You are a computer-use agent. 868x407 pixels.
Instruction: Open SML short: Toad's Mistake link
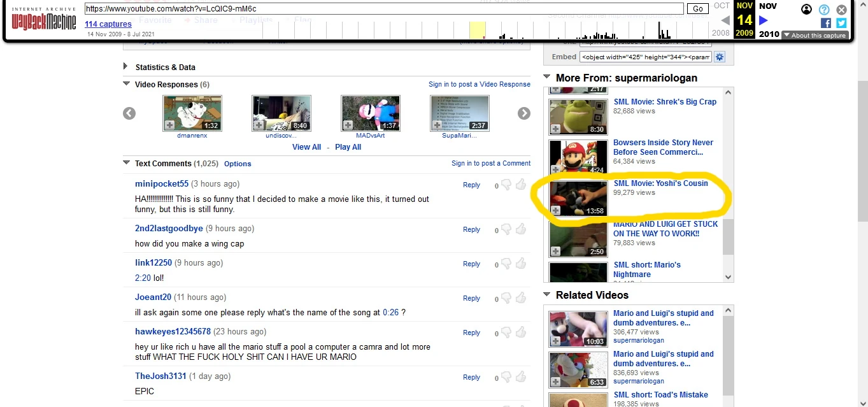click(660, 395)
